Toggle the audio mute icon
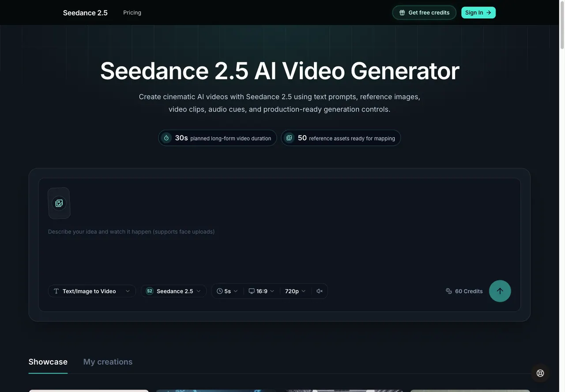This screenshot has height=392, width=565. point(320,291)
